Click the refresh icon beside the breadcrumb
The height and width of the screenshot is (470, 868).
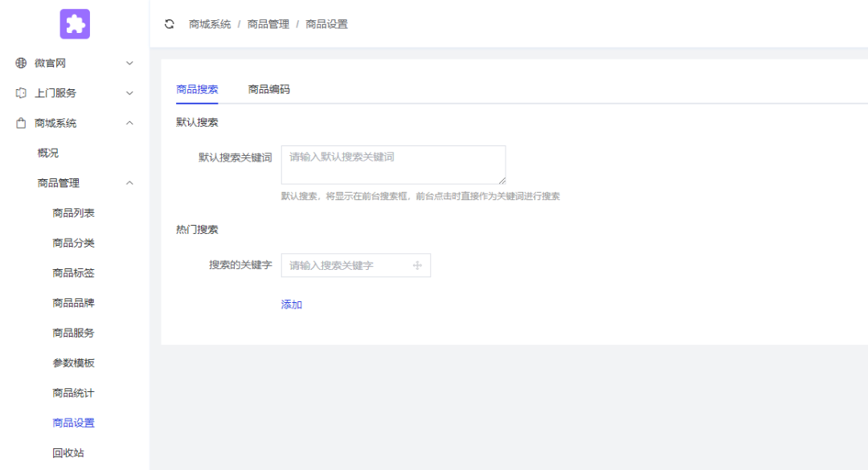coord(170,24)
